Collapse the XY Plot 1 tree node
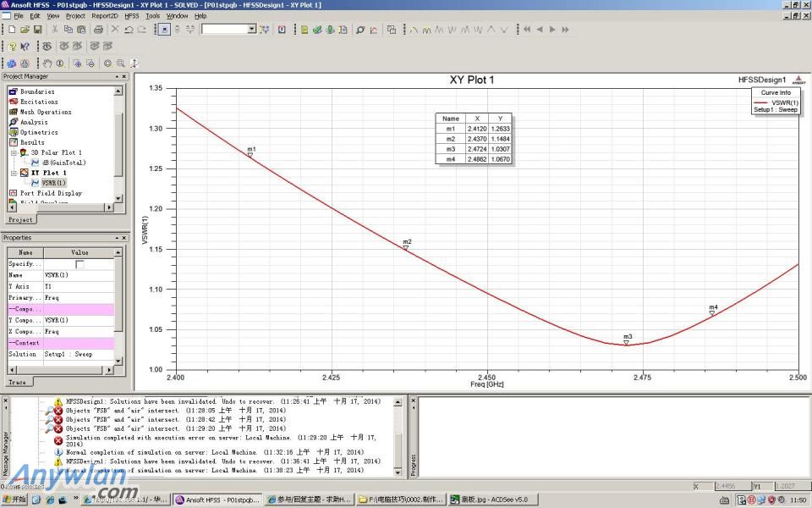 [x=13, y=173]
